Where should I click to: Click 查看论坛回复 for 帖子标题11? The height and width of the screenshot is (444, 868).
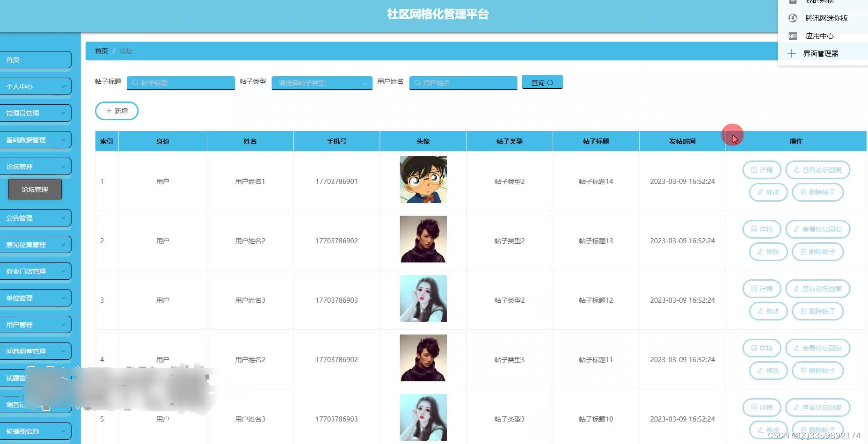(817, 348)
